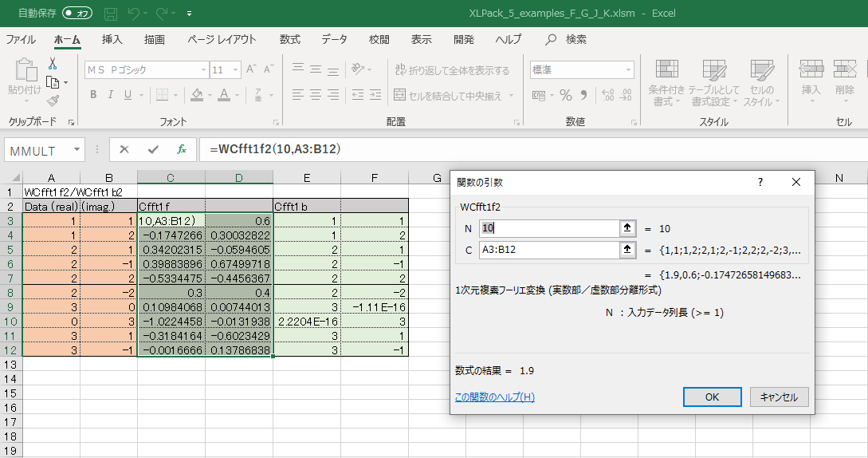Open the Font Color dropdown arrow
This screenshot has width=868, height=458.
click(237, 96)
